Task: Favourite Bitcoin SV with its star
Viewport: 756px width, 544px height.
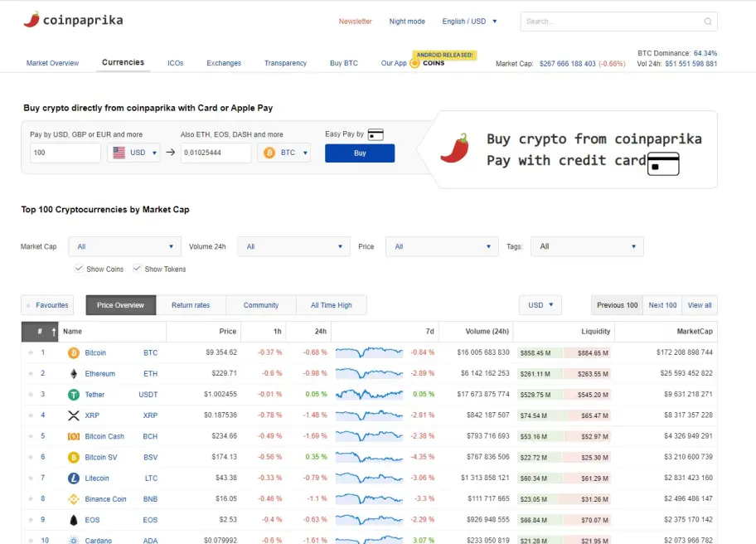Action: (31, 457)
